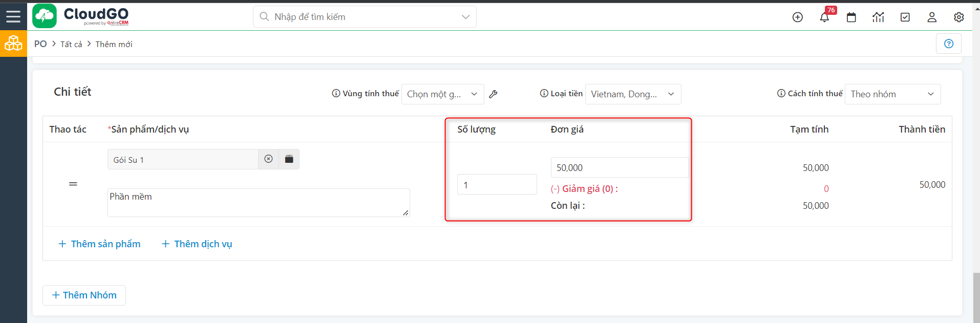Open the Cách tính thuế dropdown
This screenshot has width=980, height=323.
click(x=892, y=94)
